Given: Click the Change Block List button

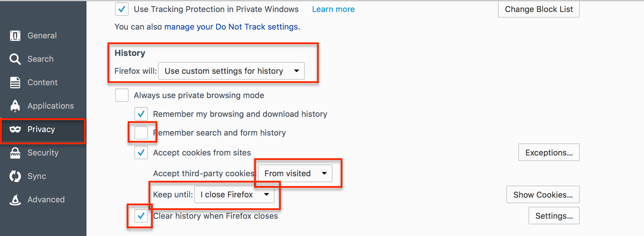Looking at the screenshot, I should pyautogui.click(x=539, y=9).
